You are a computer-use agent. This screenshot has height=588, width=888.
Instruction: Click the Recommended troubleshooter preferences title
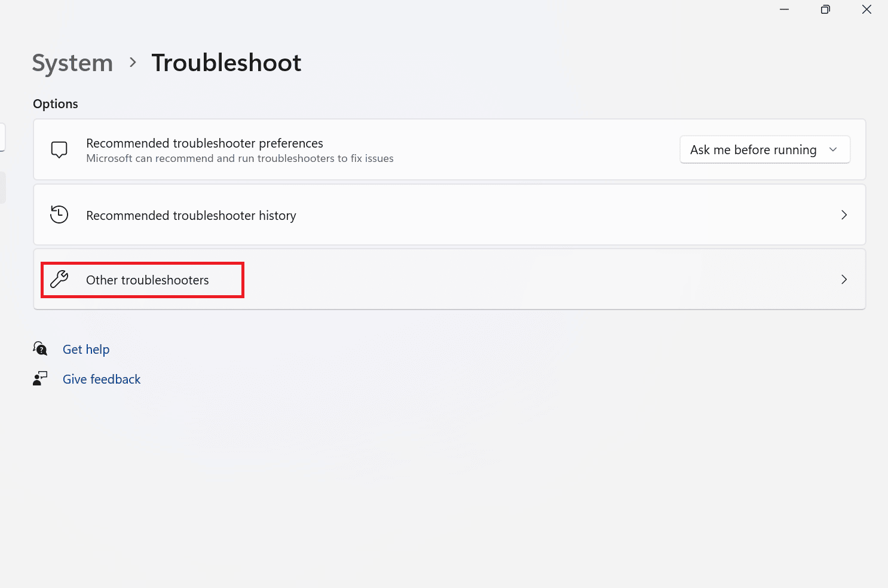tap(204, 143)
